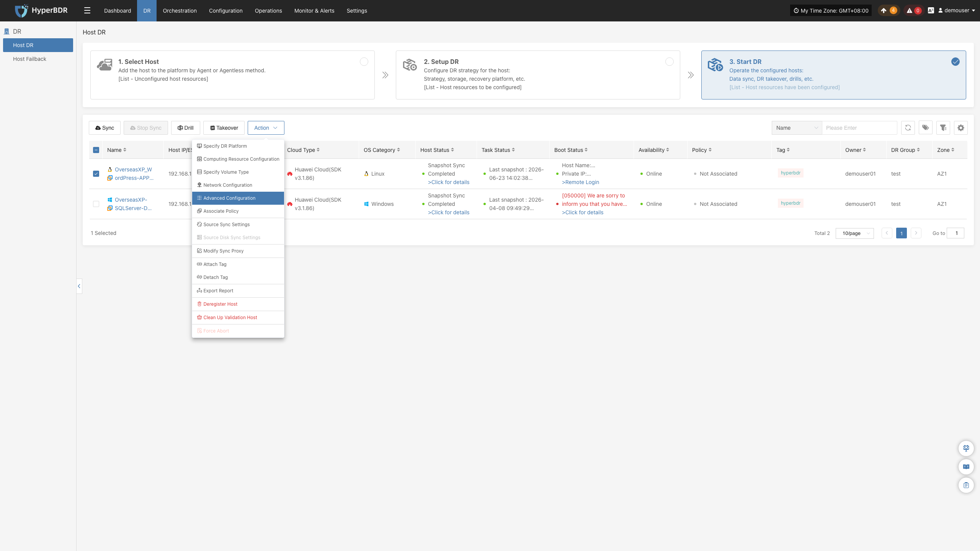Open the Remote Login link
The height and width of the screenshot is (551, 980).
[580, 182]
